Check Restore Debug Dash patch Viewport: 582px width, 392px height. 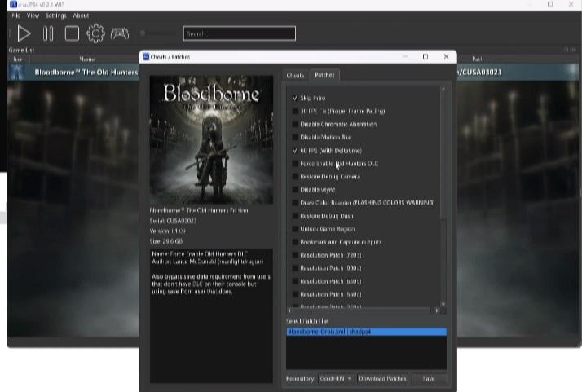click(295, 216)
